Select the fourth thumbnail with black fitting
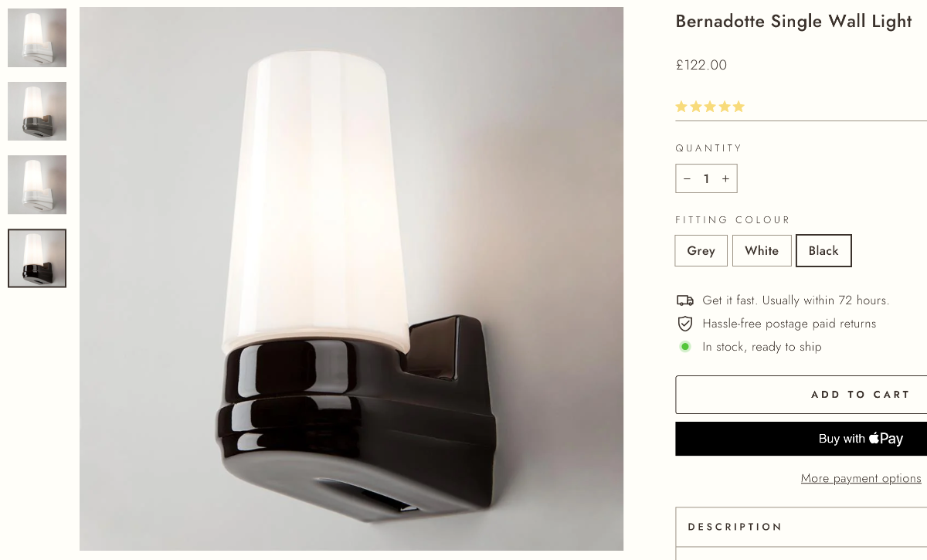Screen dimensions: 927x560 (37, 258)
